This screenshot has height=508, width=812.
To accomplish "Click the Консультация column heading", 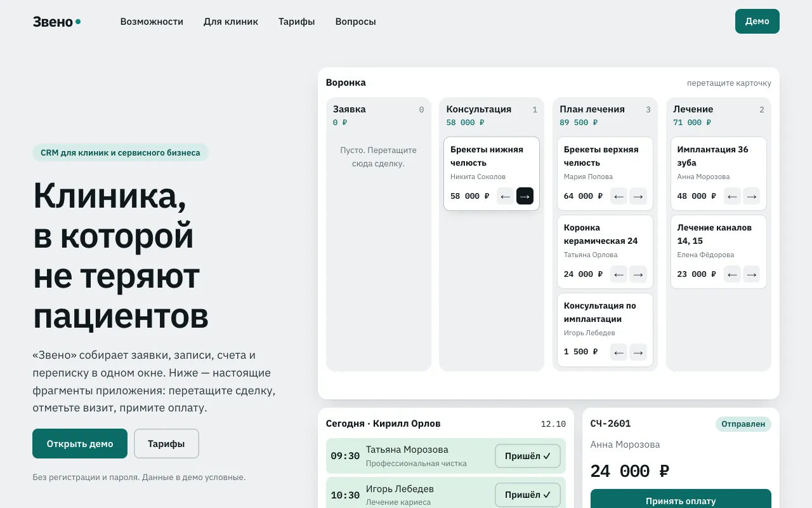I will [x=479, y=109].
